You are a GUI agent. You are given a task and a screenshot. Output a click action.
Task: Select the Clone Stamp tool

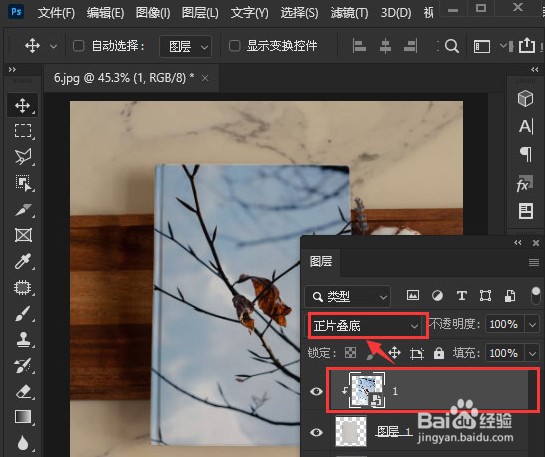pos(23,340)
